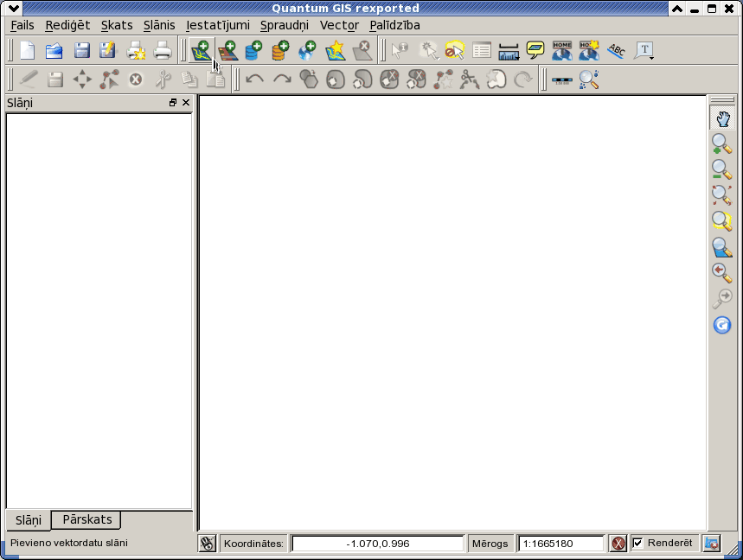Create a new spatial bookmark
The height and width of the screenshot is (560, 743).
tap(589, 50)
